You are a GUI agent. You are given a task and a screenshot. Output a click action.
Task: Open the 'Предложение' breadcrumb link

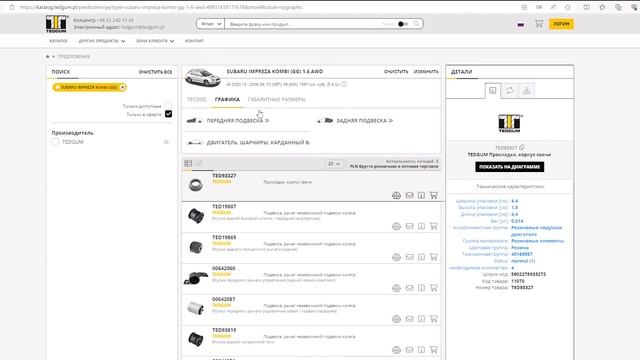coord(73,56)
